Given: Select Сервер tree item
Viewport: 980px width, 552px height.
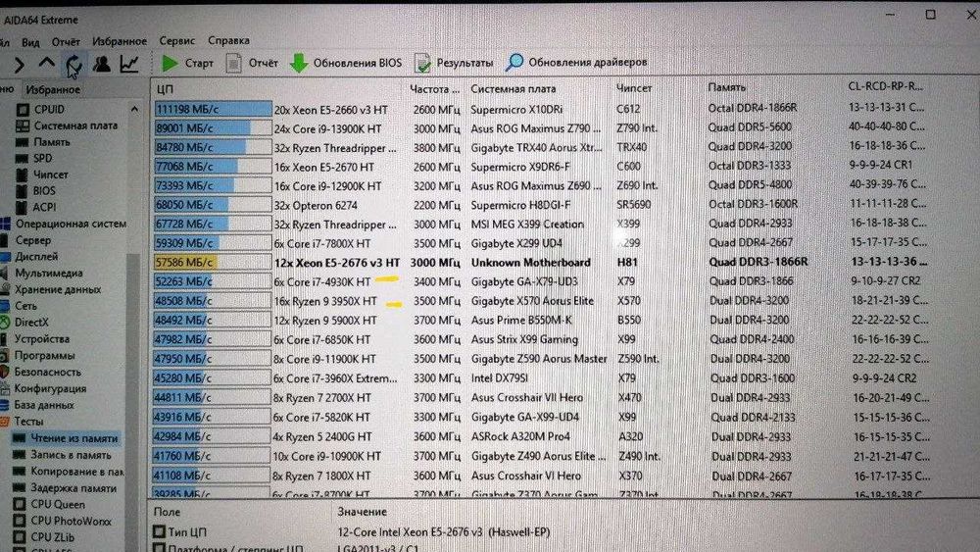Looking at the screenshot, I should (25, 240).
